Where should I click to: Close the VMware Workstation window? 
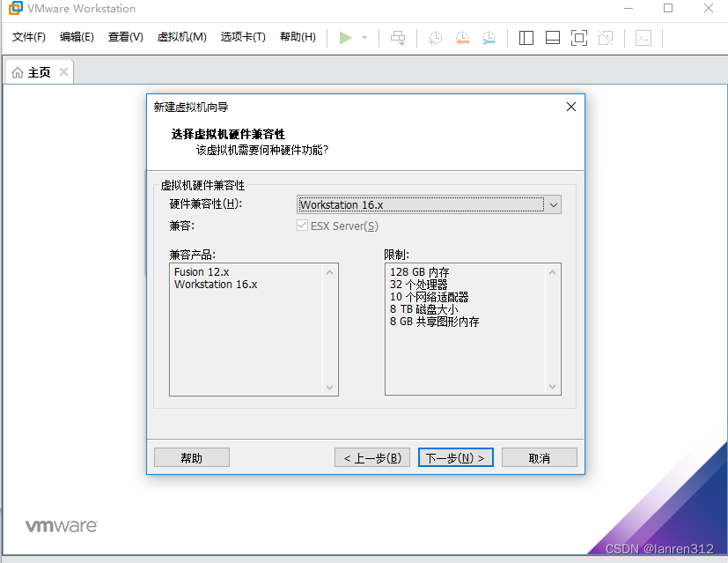[x=709, y=8]
